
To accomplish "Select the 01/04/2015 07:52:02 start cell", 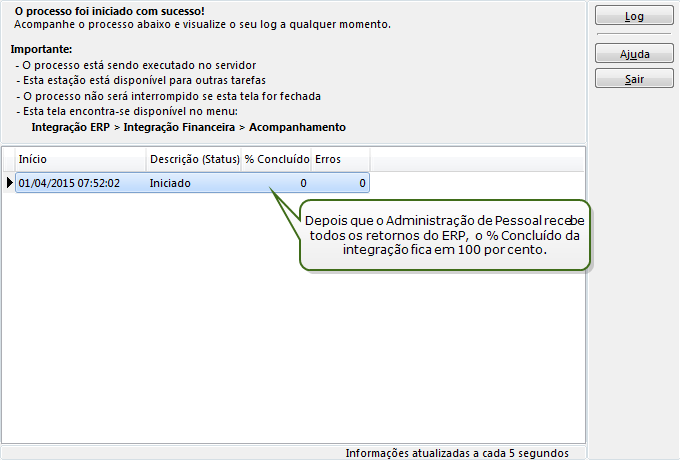I will point(81,183).
